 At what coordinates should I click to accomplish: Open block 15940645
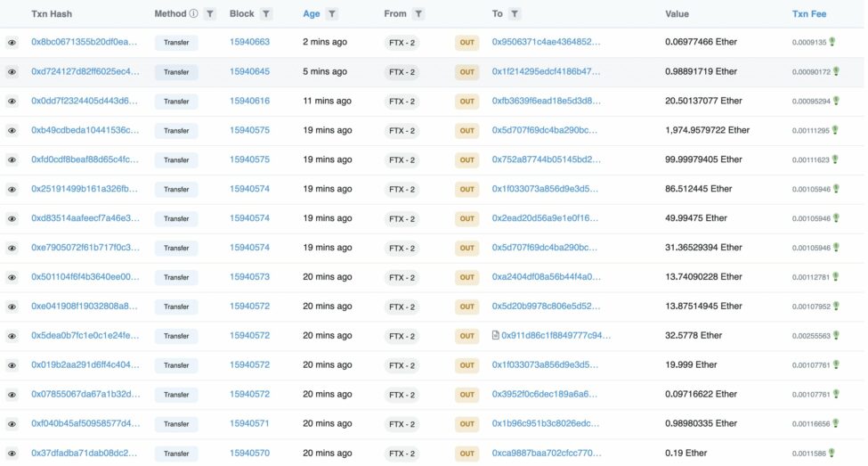point(249,71)
